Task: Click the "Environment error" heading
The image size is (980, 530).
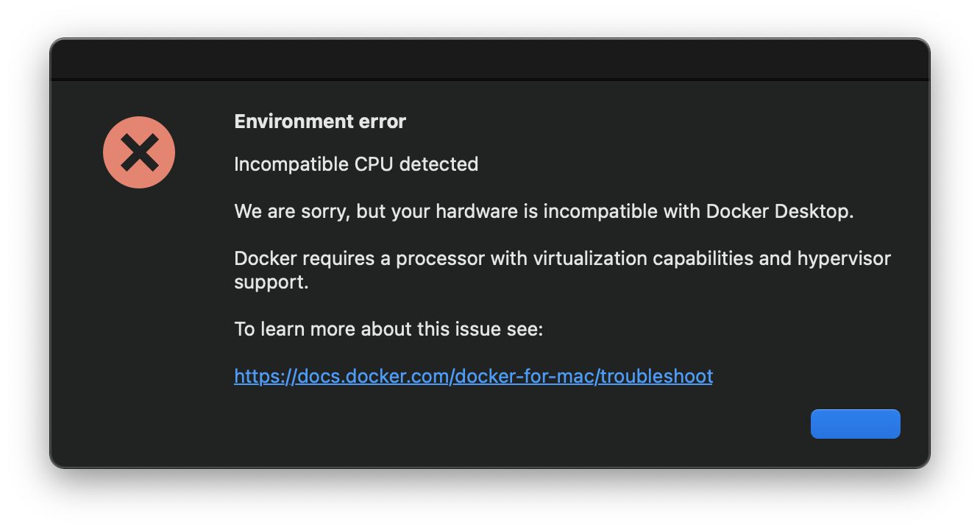Action: [x=320, y=121]
